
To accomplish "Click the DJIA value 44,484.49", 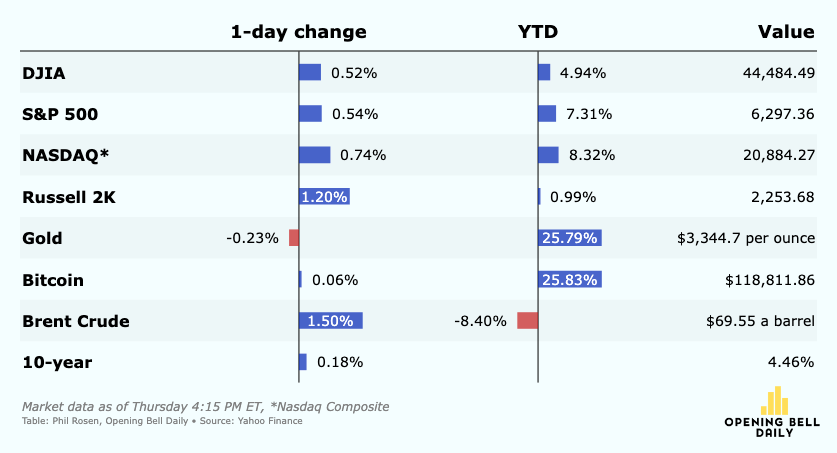I will click(x=779, y=73).
